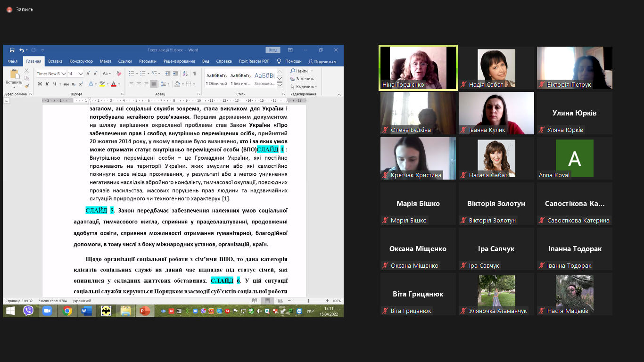Click the Undo arrow icon
This screenshot has width=644, height=362.
pyautogui.click(x=22, y=50)
